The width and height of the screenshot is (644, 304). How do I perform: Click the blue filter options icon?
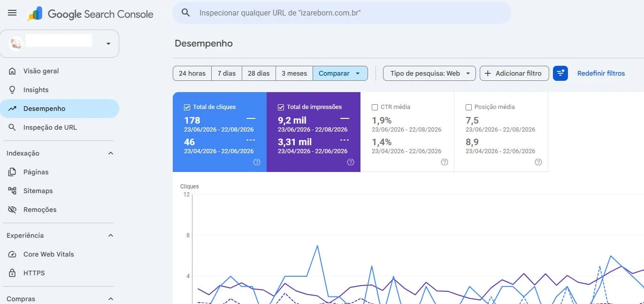point(560,73)
